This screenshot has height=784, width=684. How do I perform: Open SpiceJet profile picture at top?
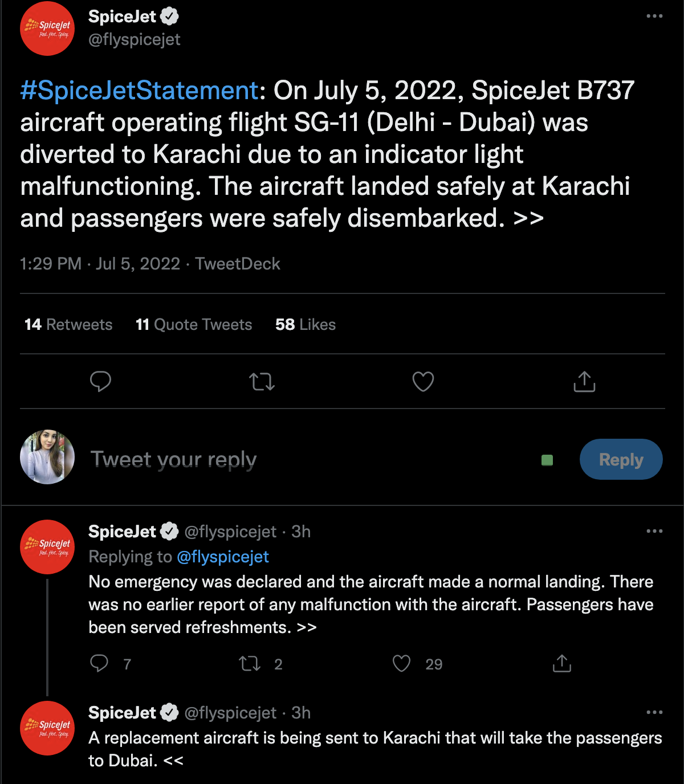click(x=47, y=28)
